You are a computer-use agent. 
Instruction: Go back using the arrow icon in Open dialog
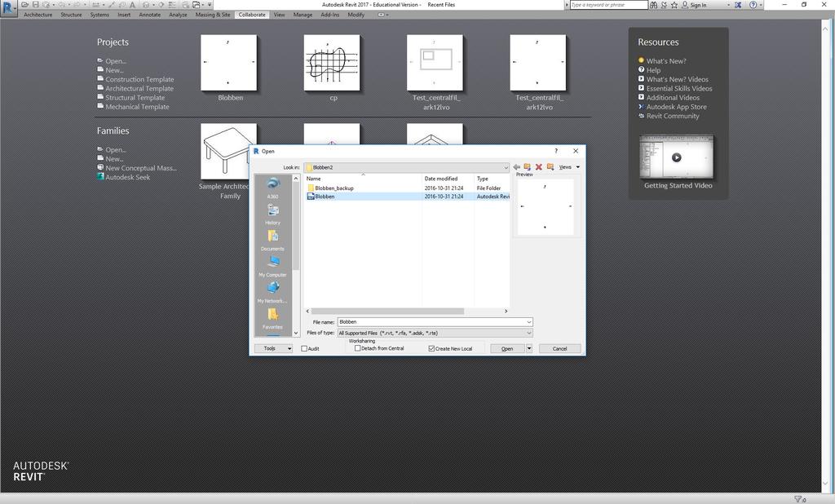516,167
